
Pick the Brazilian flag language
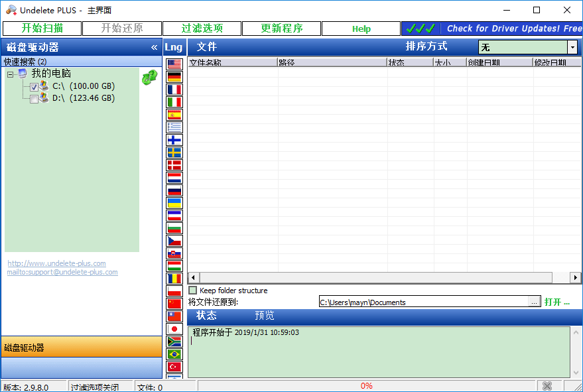point(174,354)
